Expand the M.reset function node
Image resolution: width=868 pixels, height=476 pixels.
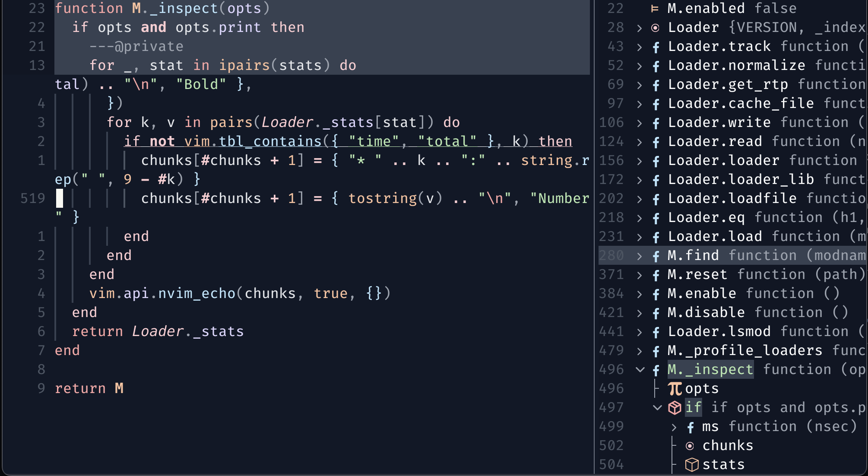click(x=639, y=274)
